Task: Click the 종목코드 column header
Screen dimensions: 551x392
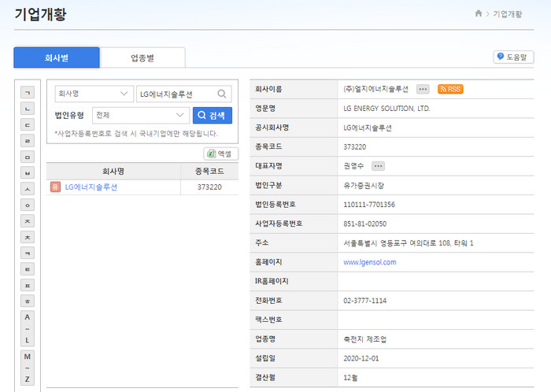Action: click(209, 171)
